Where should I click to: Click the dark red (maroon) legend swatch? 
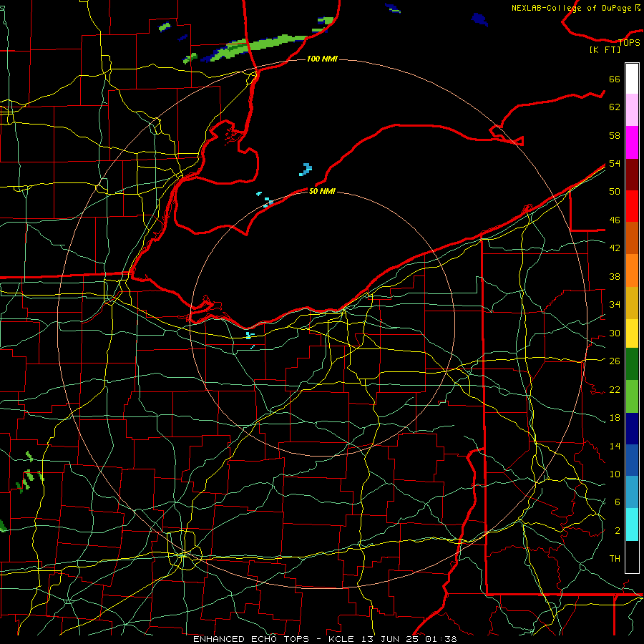point(632,175)
